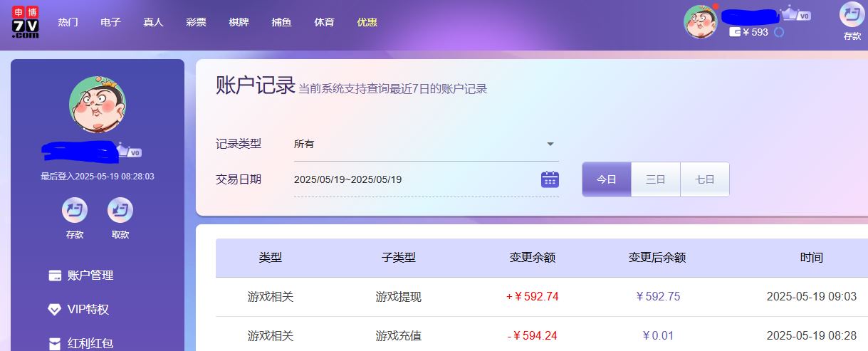Select the 七日 date range option
This screenshot has height=351, width=868.
704,179
